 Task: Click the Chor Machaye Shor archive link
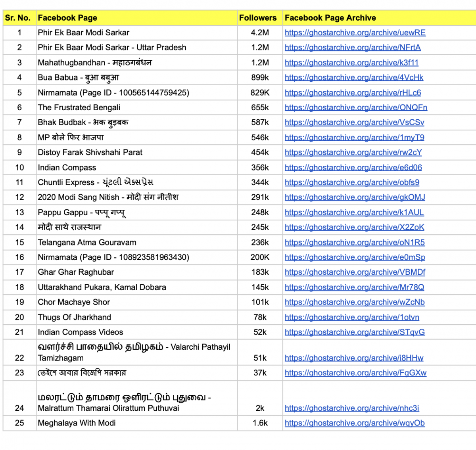point(354,302)
